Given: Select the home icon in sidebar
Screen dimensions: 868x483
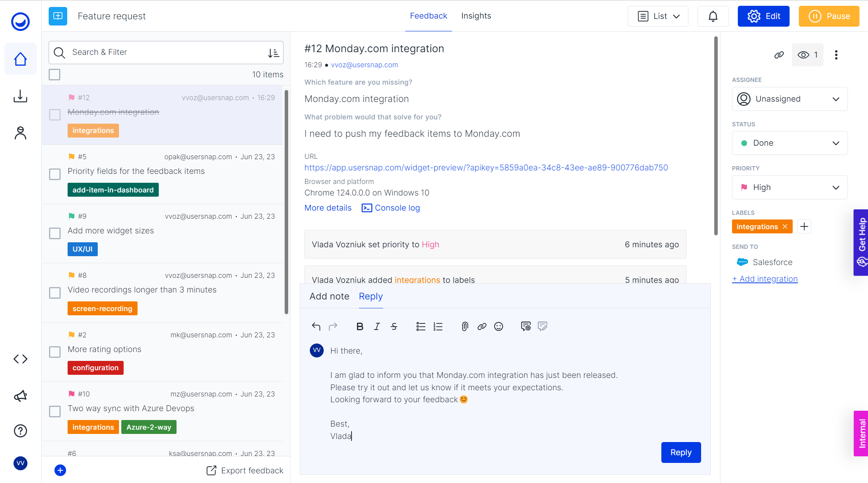Looking at the screenshot, I should click(x=20, y=59).
